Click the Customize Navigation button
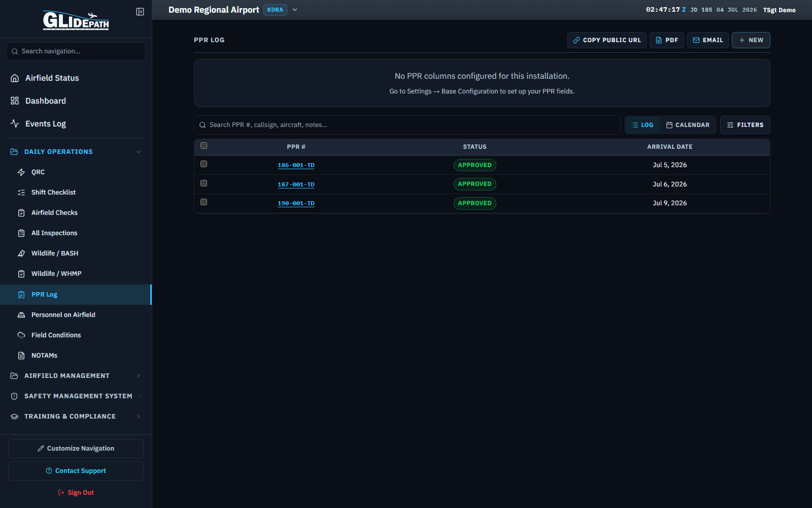Viewport: 812px width, 508px height. click(x=76, y=449)
